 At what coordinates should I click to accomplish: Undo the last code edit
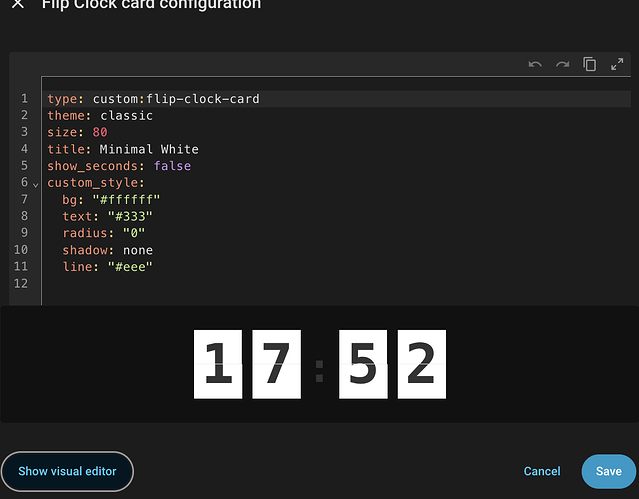(x=535, y=64)
